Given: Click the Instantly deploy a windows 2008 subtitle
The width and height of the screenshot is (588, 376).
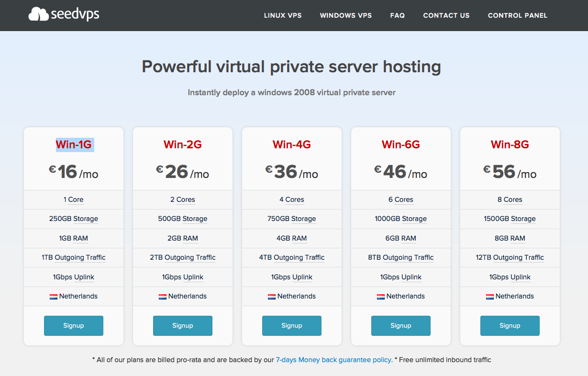Looking at the screenshot, I should 291,92.
